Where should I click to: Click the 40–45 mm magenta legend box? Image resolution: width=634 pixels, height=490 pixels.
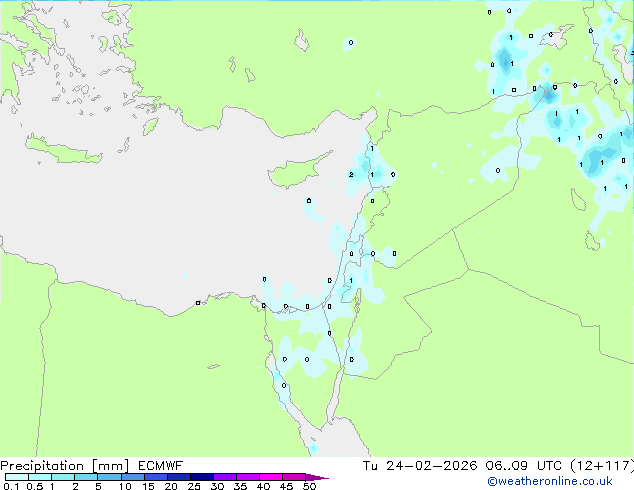[271, 477]
